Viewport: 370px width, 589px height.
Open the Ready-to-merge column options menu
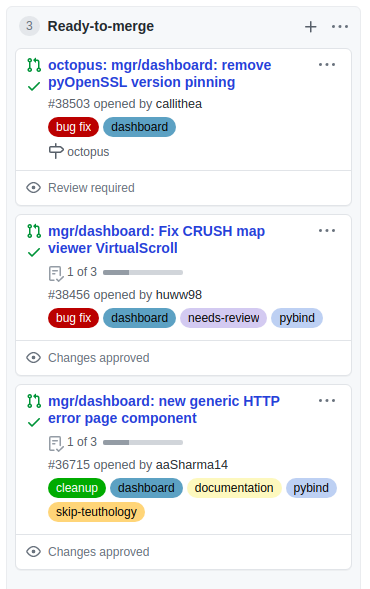point(340,27)
